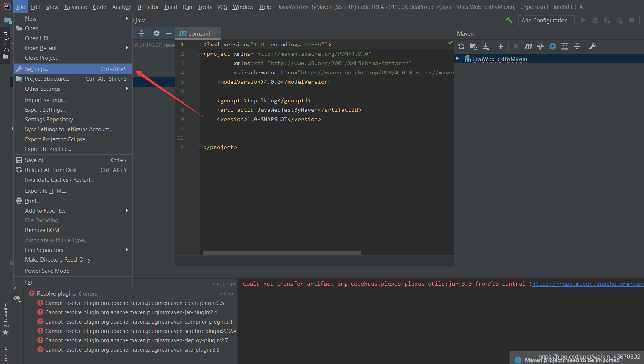Click expand/collapse all in project header
Screen dimensions: 644x364
point(141,33)
